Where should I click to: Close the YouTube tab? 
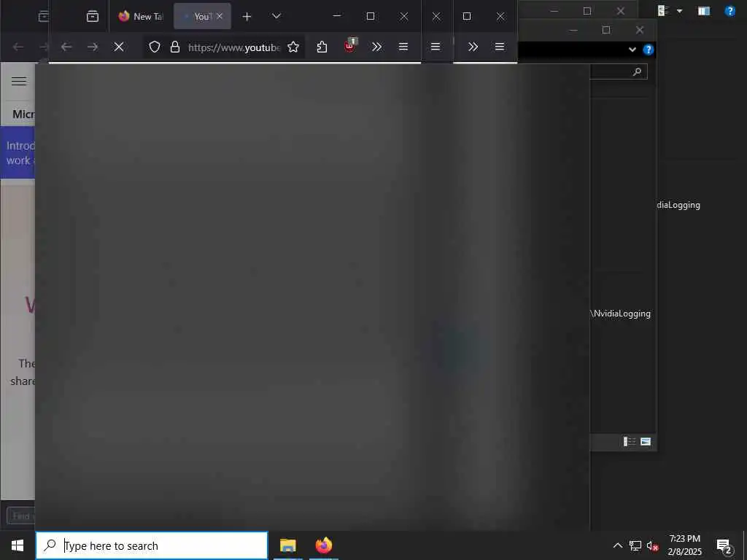point(220,16)
